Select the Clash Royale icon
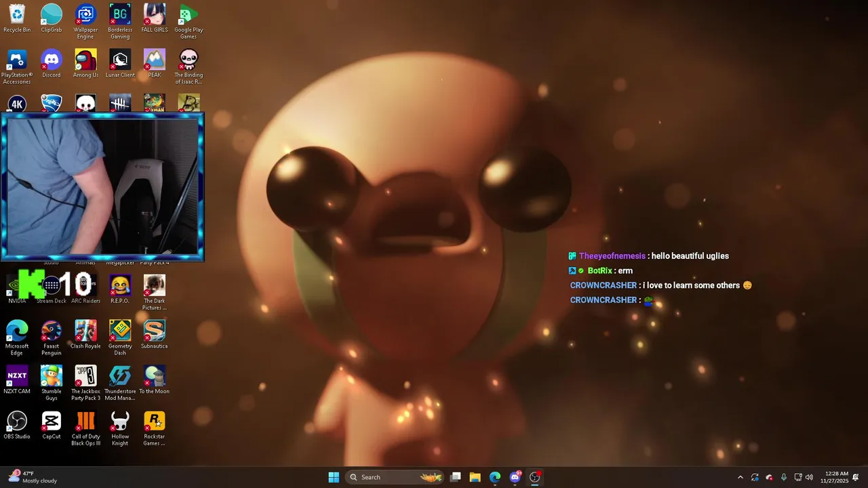 tap(85, 335)
